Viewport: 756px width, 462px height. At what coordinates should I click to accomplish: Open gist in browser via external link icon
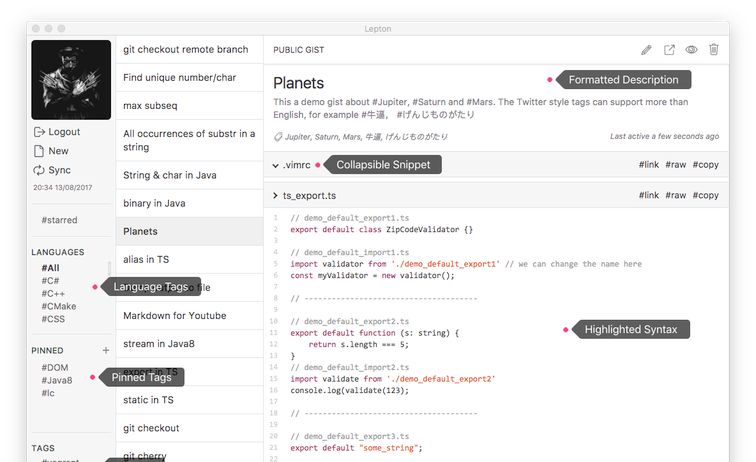coord(669,50)
